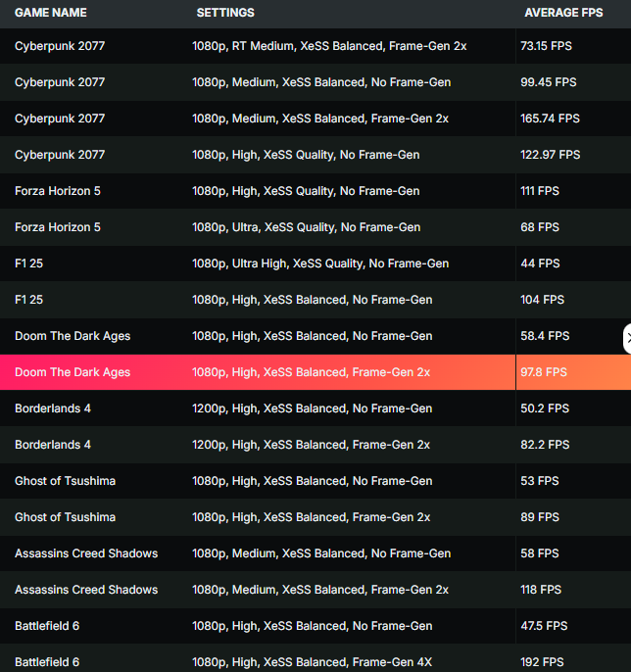This screenshot has height=672, width=631.
Task: Click Borderlands 4 1200p No Frame-Gen settings
Action: [x=312, y=408]
